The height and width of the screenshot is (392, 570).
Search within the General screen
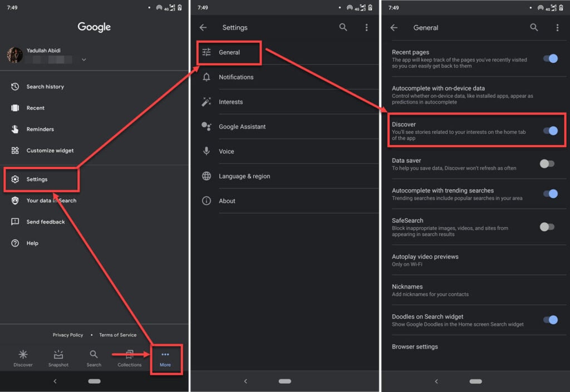534,27
